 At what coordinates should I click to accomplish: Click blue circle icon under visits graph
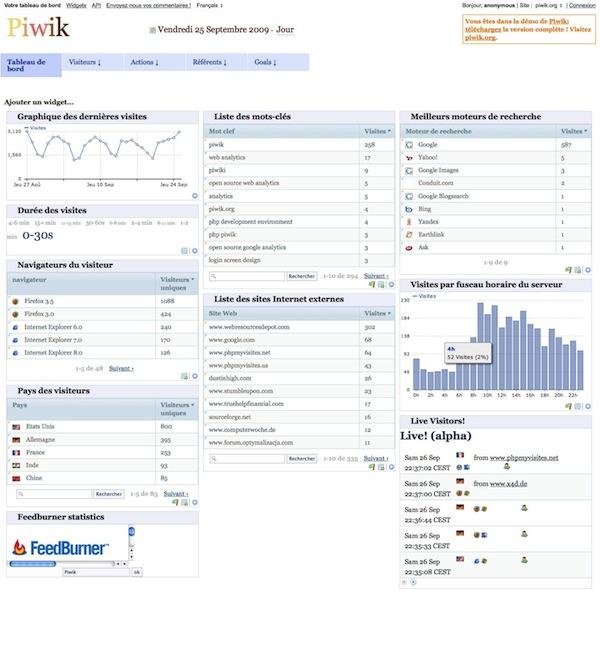[195, 196]
